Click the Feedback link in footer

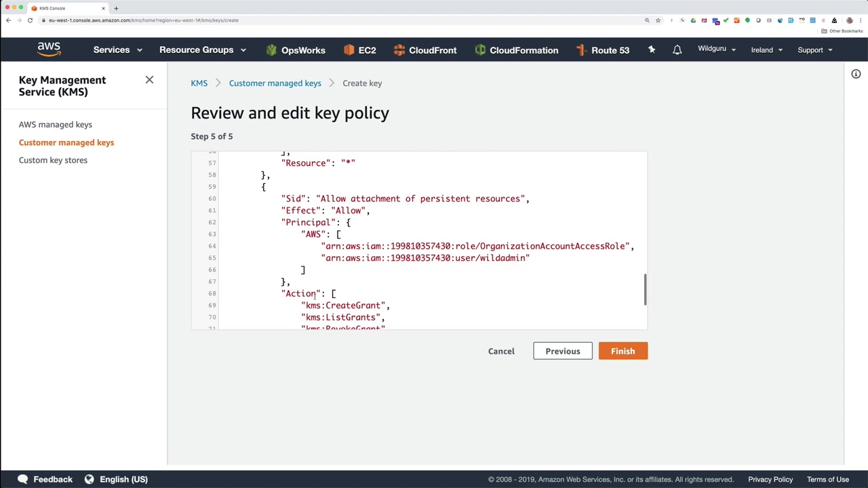click(53, 479)
